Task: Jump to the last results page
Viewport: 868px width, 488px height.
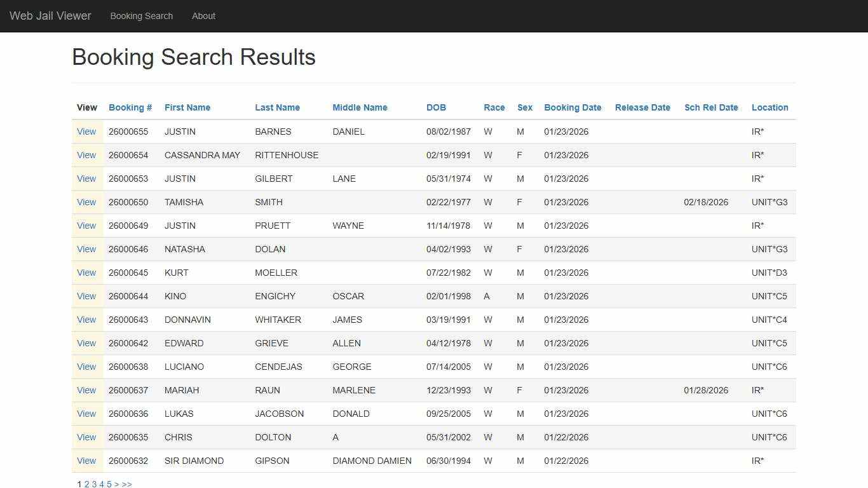Action: [x=126, y=484]
